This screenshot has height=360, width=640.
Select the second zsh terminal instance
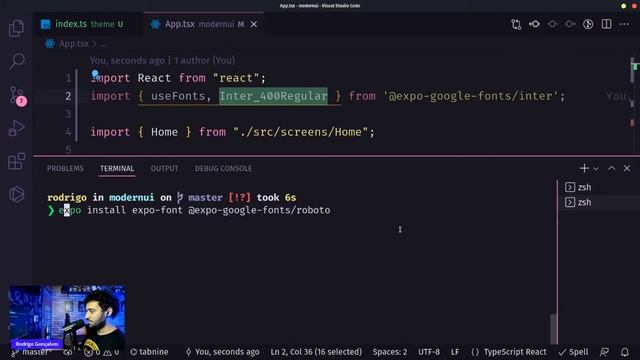tap(598, 202)
